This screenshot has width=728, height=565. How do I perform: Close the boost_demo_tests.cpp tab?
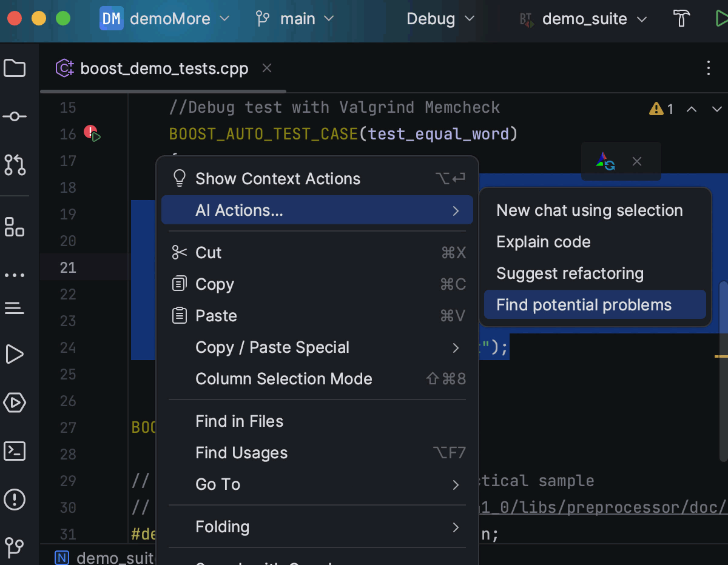[x=267, y=69]
